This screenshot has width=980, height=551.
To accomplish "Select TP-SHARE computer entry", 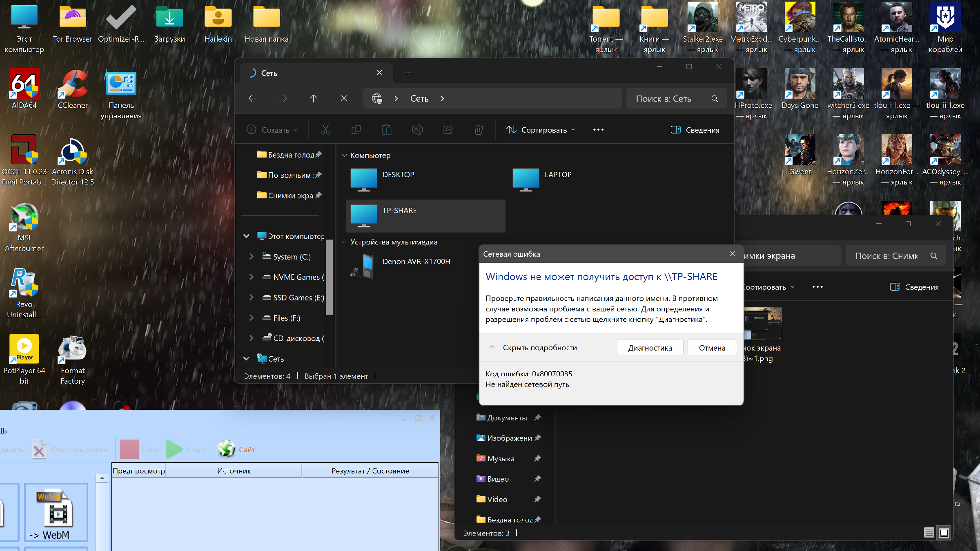I will [425, 216].
